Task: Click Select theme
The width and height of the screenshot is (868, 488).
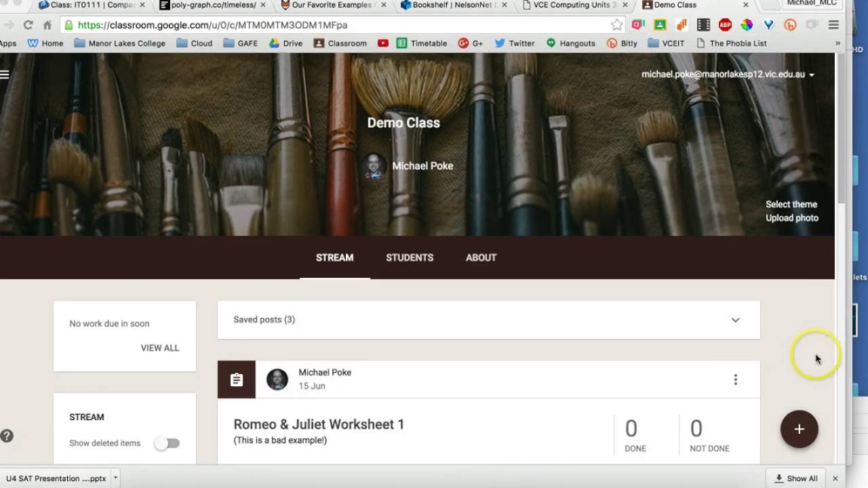Action: coord(791,205)
